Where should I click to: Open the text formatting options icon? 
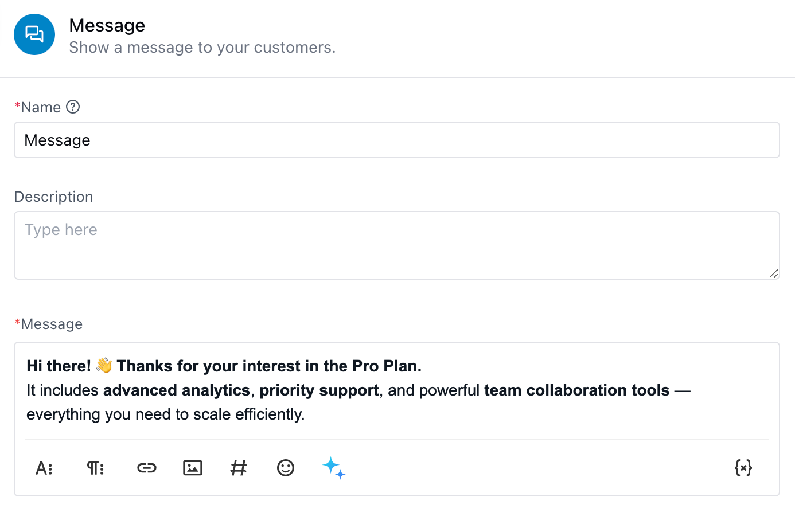44,468
